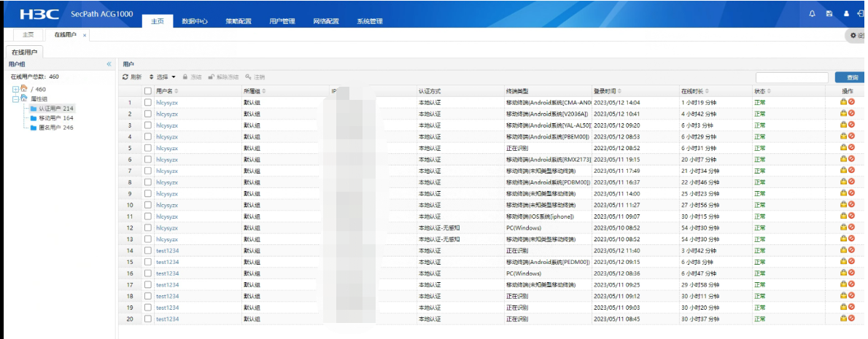Collapse the 用户组 panel with the double chevron
The width and height of the screenshot is (868, 339).
point(109,64)
